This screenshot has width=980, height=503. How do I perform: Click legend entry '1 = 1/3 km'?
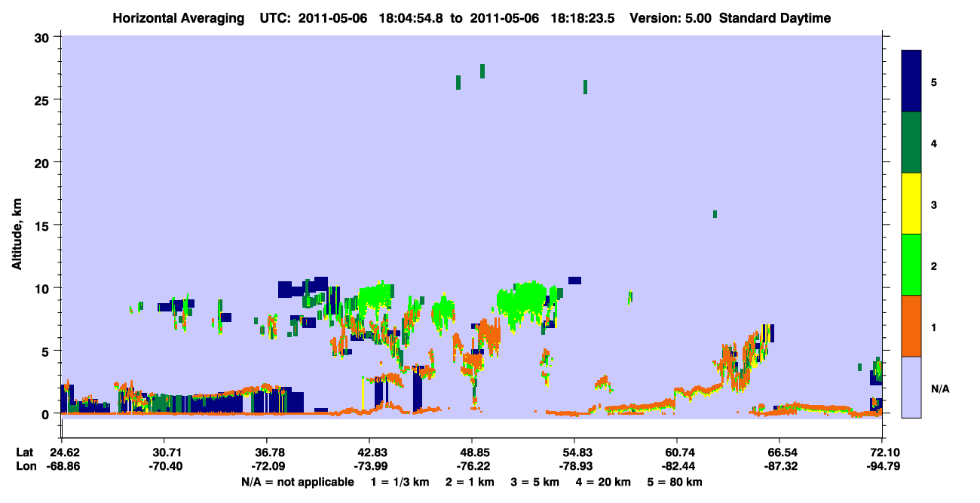(x=401, y=482)
